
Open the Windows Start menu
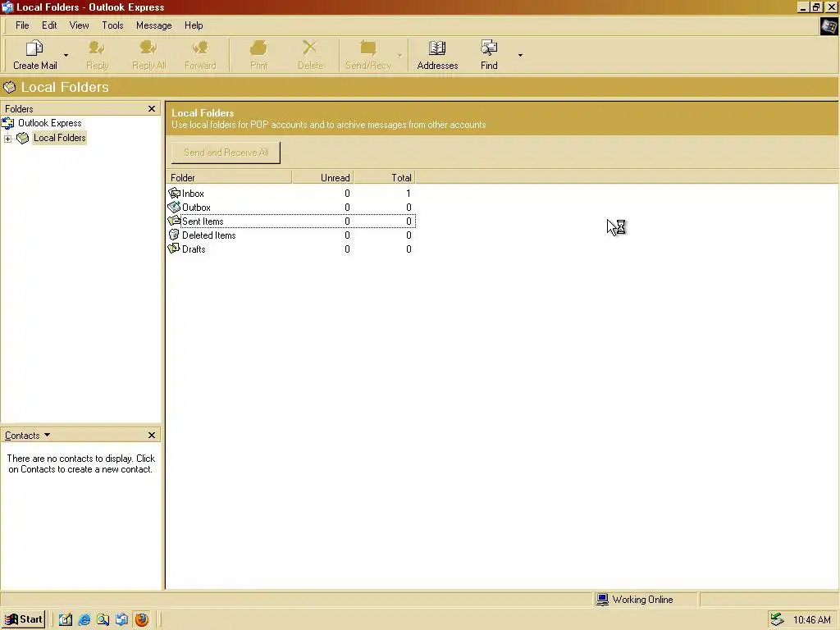point(24,620)
